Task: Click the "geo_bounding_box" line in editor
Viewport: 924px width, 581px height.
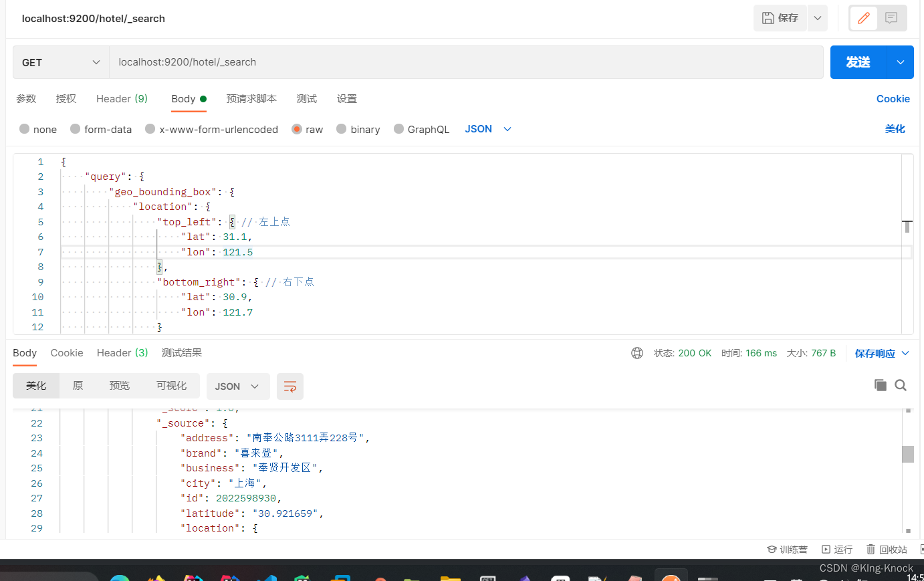Action: coord(172,192)
